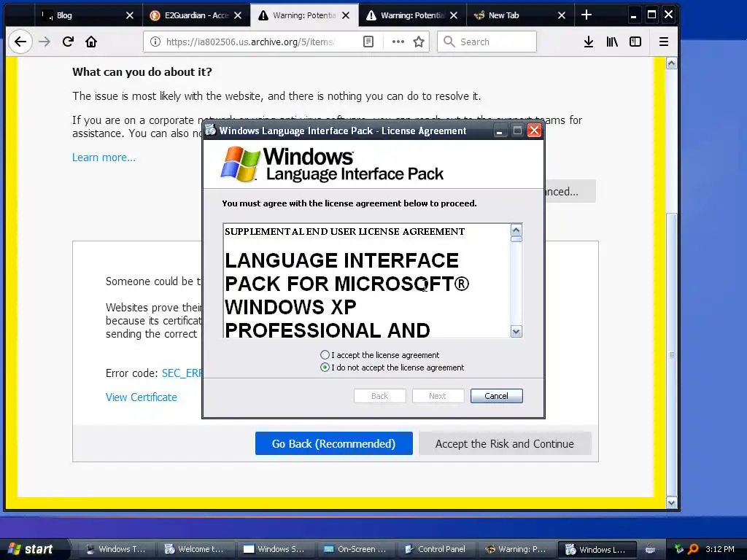747x560 pixels.
Task: Maximize the Firefox window
Action: pos(651,15)
